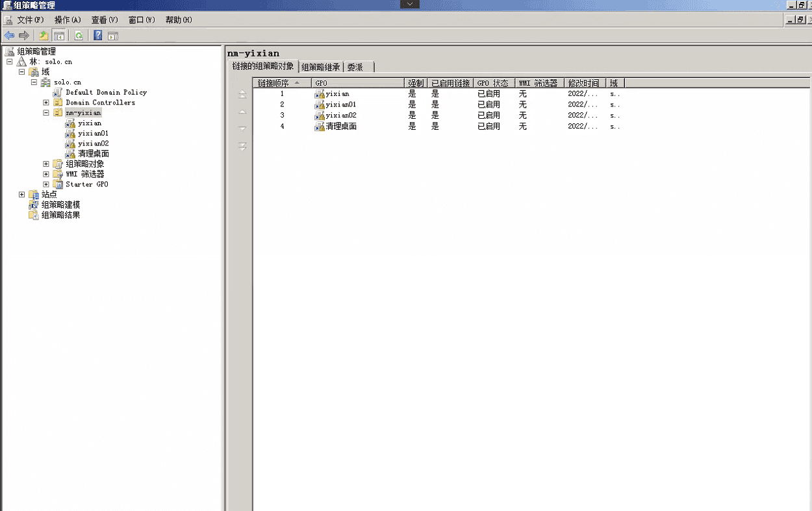Click 已启用 status in link order 4 row
The width and height of the screenshot is (812, 511).
tap(488, 127)
